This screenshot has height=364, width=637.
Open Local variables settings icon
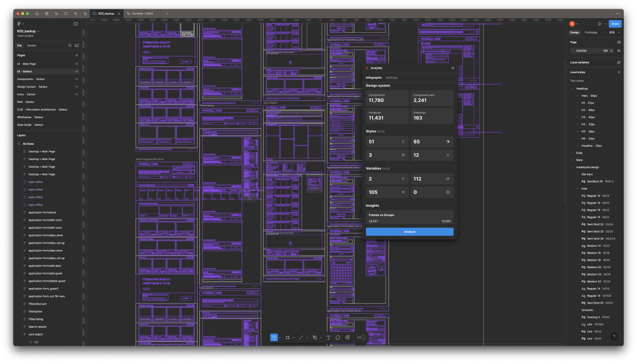tap(619, 62)
